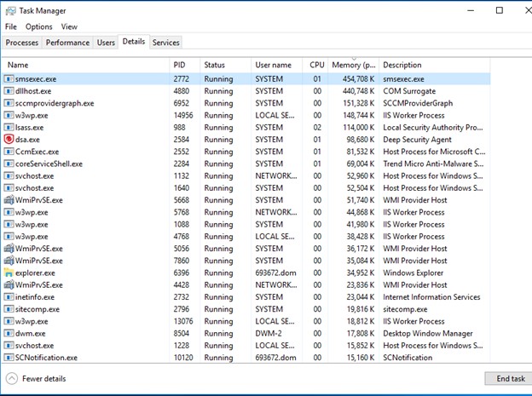Switch to the Performance tab

[x=67, y=43]
